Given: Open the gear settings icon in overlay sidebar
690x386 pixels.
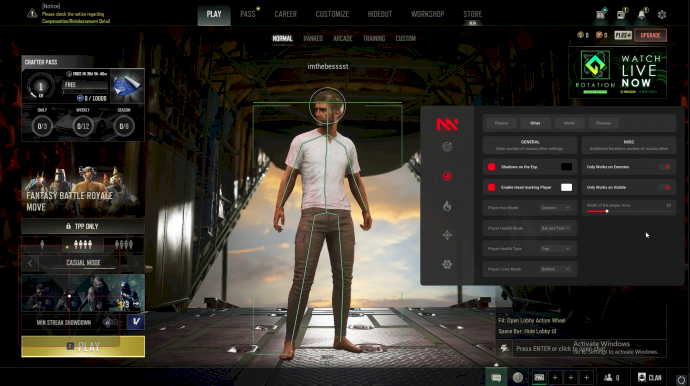Looking at the screenshot, I should 447,265.
